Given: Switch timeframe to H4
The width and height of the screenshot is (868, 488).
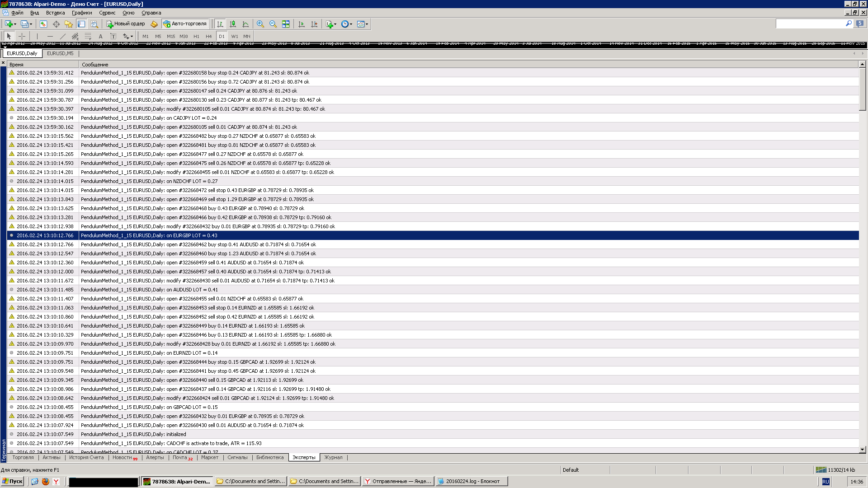Looking at the screenshot, I should pyautogui.click(x=209, y=36).
